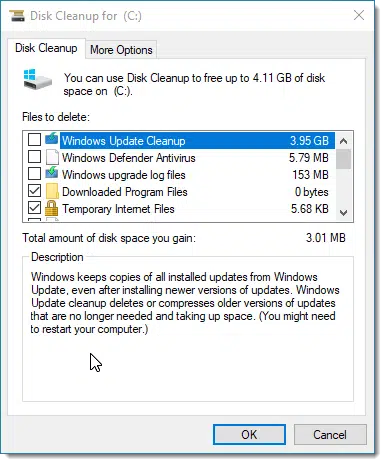Viewport: 385px width, 464px height.
Task: Uncheck the Temporary Internet Files checkbox
Action: [x=34, y=208]
